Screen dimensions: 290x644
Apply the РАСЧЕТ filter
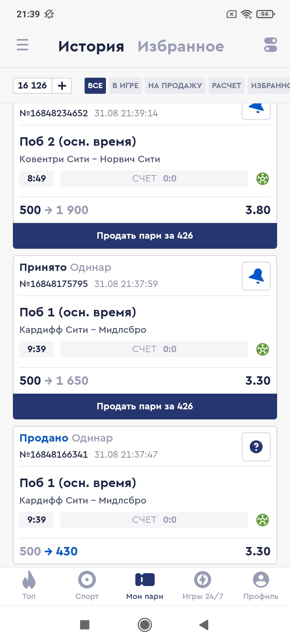pos(226,86)
